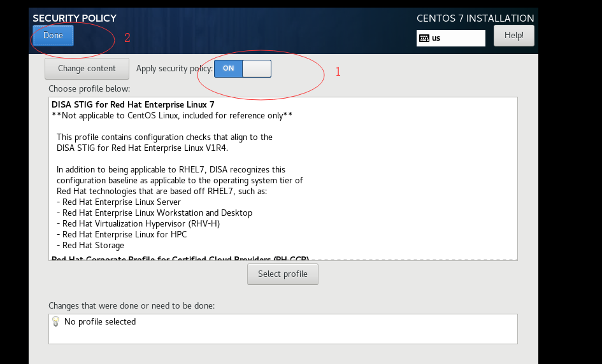Click the Done button
Viewport: 602px width, 364px height.
[x=53, y=35]
